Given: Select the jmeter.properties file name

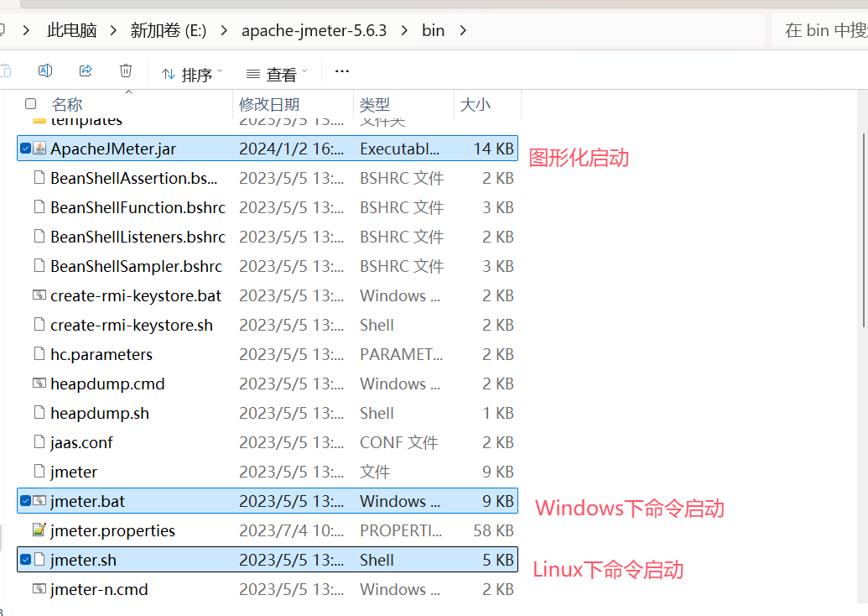Looking at the screenshot, I should point(113,530).
